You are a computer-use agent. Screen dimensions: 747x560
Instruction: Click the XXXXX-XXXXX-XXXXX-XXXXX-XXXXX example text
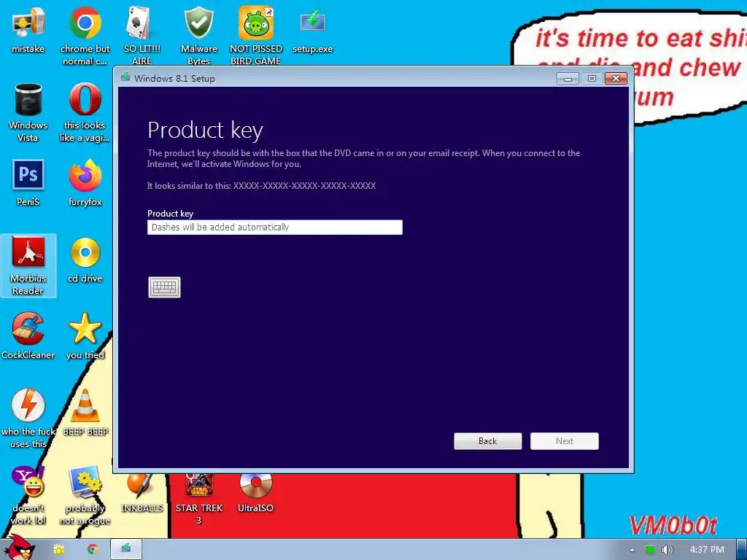coord(304,186)
